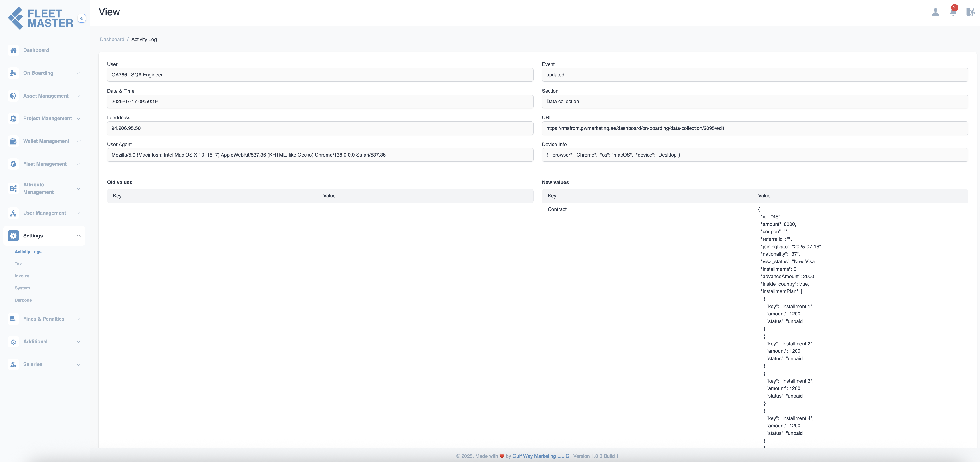The height and width of the screenshot is (462, 980).
Task: Click the Date & Time field
Action: pos(320,102)
